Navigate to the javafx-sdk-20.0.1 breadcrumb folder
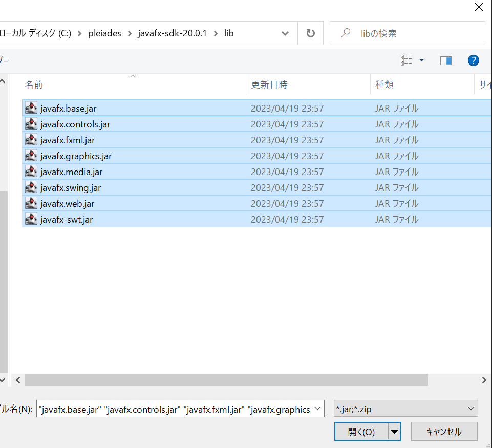The image size is (492, 448). point(172,33)
